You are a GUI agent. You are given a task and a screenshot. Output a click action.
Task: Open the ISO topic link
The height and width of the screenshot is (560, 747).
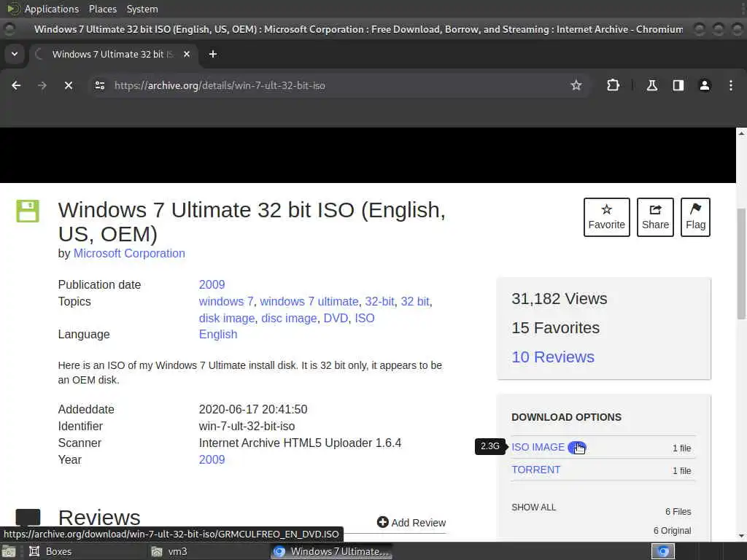(365, 318)
